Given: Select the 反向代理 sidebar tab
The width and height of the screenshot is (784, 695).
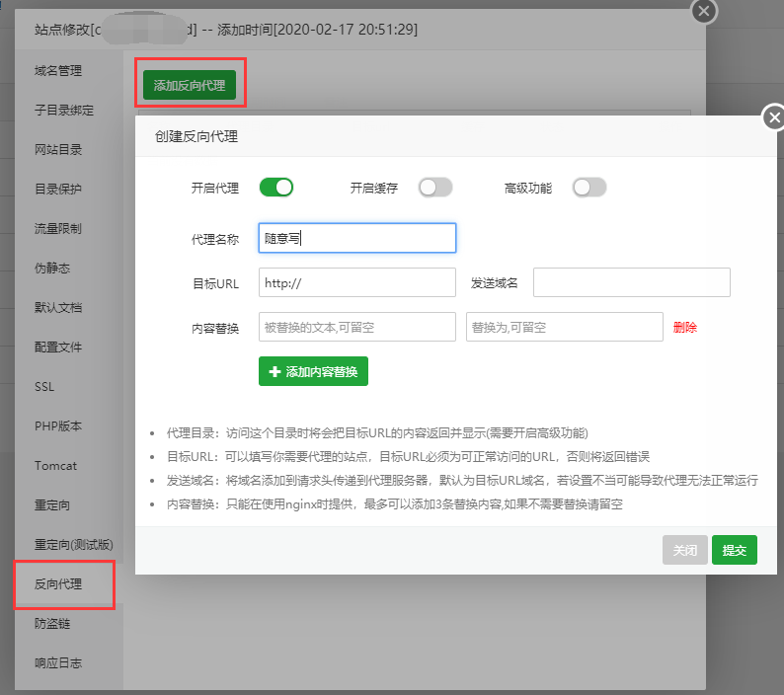Looking at the screenshot, I should point(58,584).
